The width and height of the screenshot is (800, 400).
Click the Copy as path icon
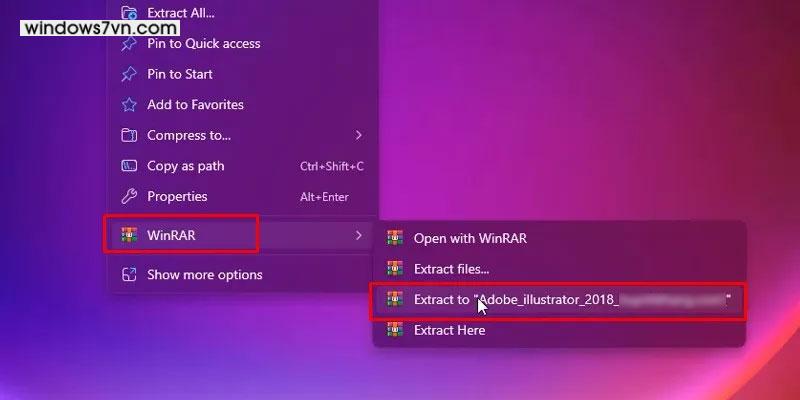point(129,166)
